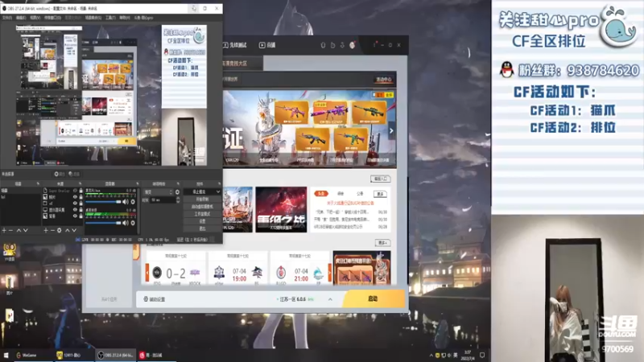Viewport: 644px width, 362px height.
Task: Expand the stop streaming button dropdown arrow
Action: pos(218,191)
